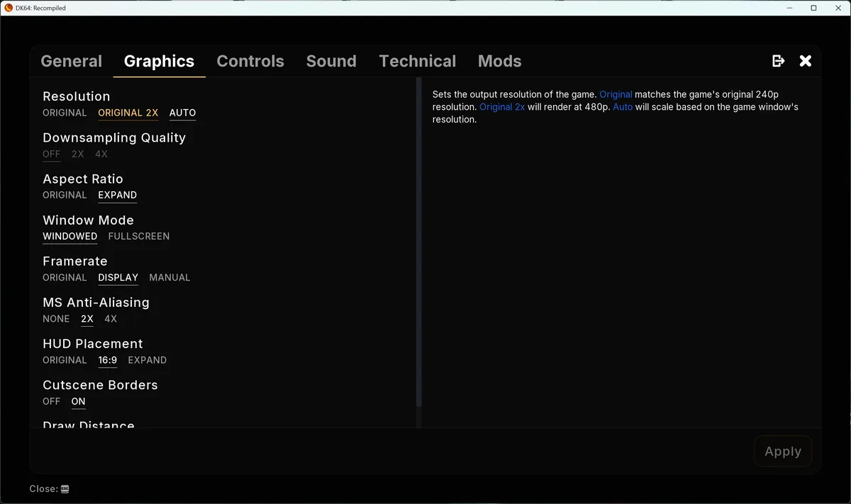Minimize the DK64: Recompiled window
The image size is (851, 504).
tap(790, 8)
